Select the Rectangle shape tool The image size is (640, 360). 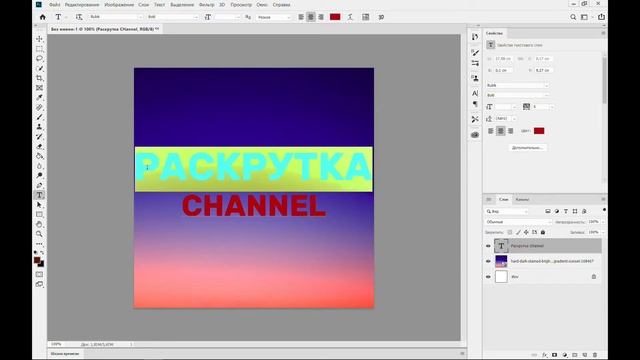pyautogui.click(x=39, y=215)
